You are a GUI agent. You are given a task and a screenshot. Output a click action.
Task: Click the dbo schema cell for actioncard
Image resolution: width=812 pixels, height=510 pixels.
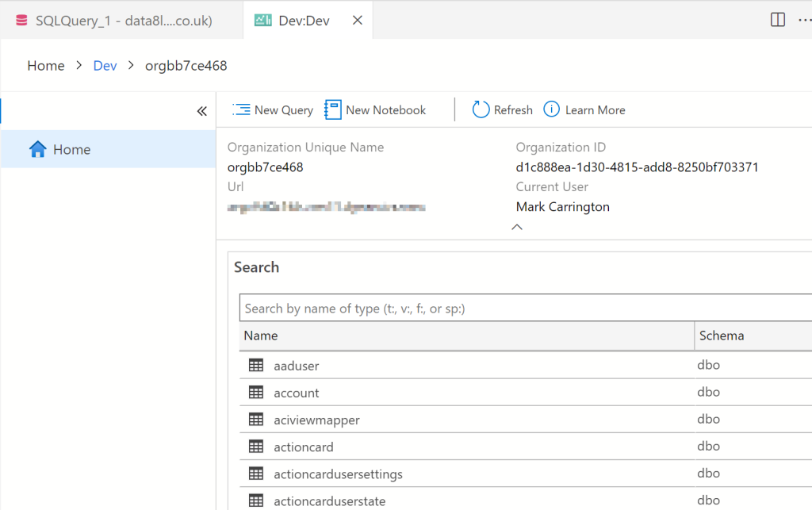(x=708, y=446)
